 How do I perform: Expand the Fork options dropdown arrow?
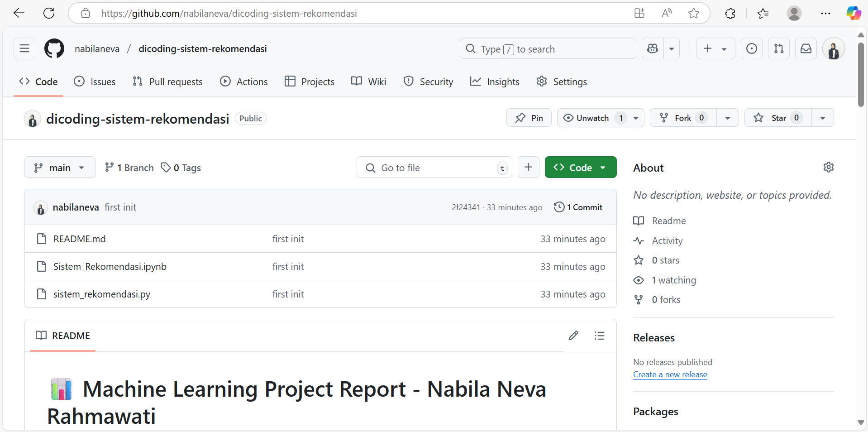coord(728,118)
